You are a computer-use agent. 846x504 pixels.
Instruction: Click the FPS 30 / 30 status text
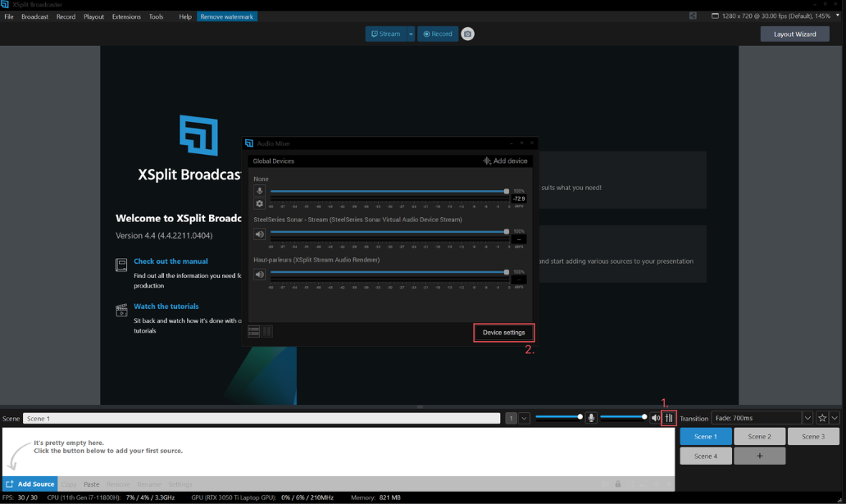tap(20, 497)
